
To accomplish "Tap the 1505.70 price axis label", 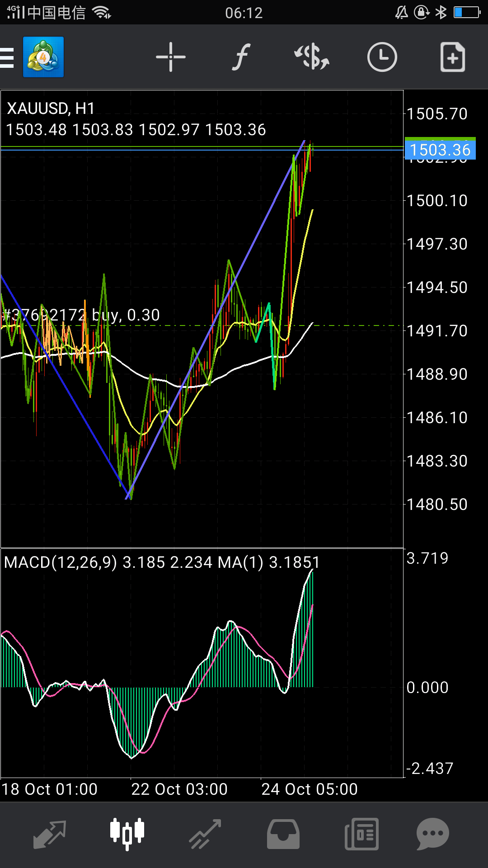I will 437,114.
